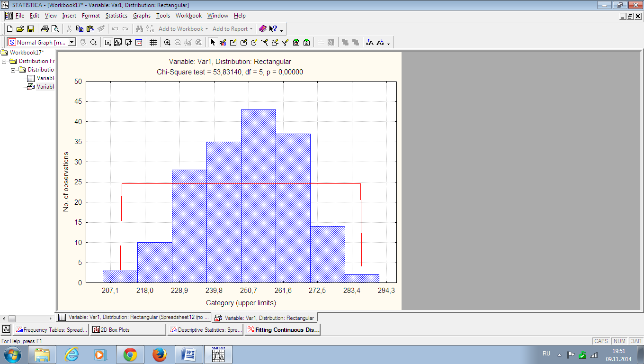Click the Zoom In magnifier icon
This screenshot has width=644, height=364.
tap(167, 42)
